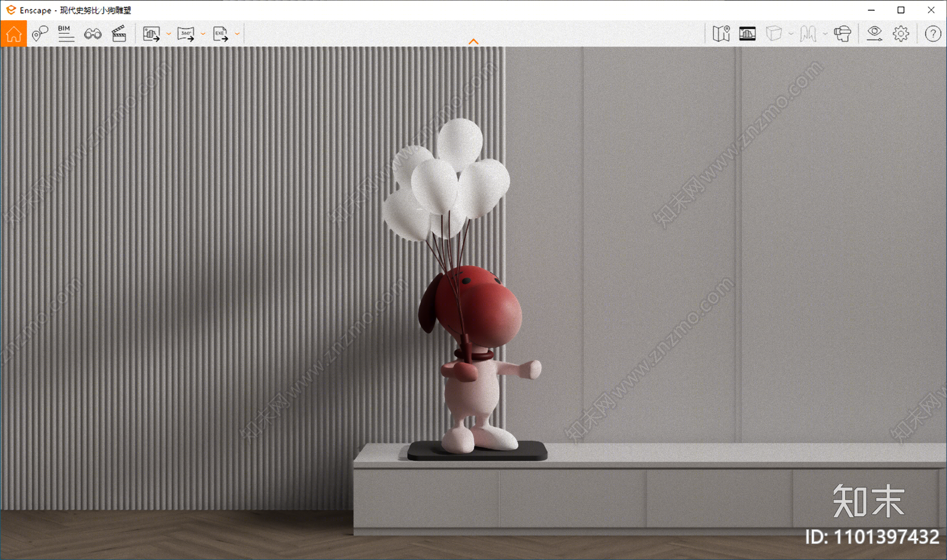Open the BIM info panel
Screen dimensions: 947x560
click(66, 34)
